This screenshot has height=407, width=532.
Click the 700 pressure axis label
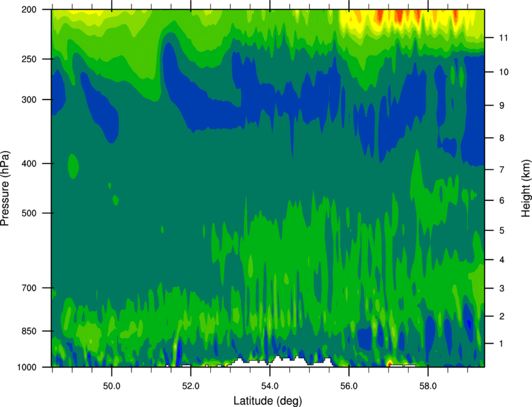(29, 288)
